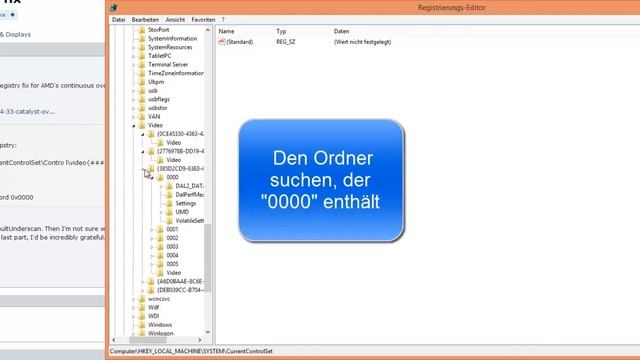Click the tree vertical scrollbar thumb
Image resolution: width=640 pixels, height=360 pixels.
207,258
